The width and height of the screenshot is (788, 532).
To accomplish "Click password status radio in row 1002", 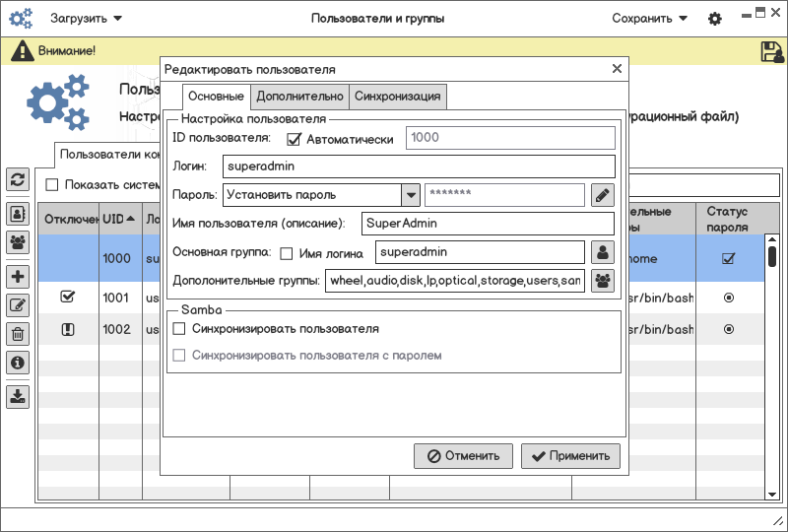I will (x=729, y=329).
